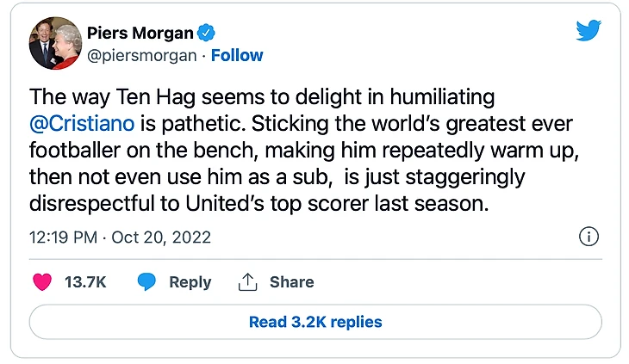629x364 pixels.
Task: Click the share arrow icon
Action: [x=247, y=282]
